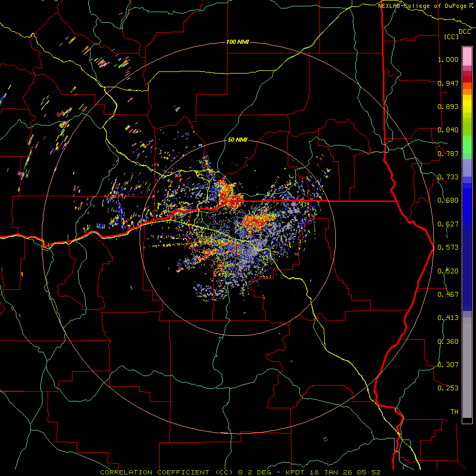This screenshot has width=476, height=476.
Task: Click the 0.733 scale value
Action: pos(448,177)
